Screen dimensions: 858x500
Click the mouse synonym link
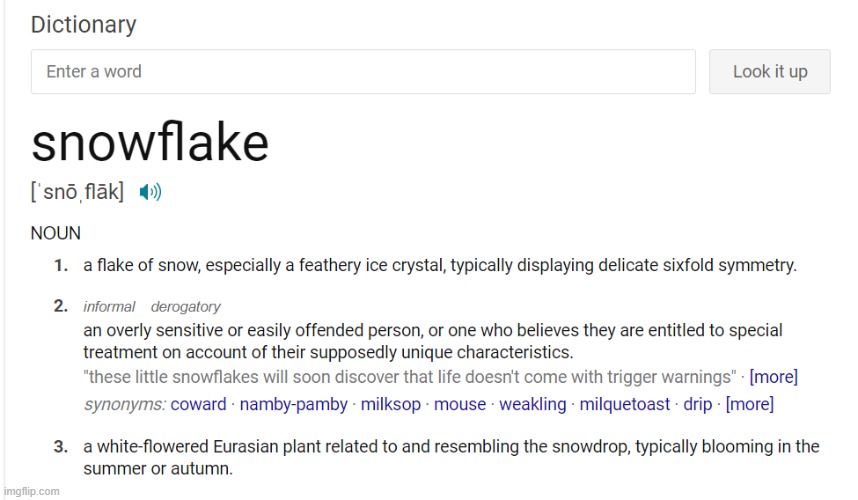click(460, 404)
